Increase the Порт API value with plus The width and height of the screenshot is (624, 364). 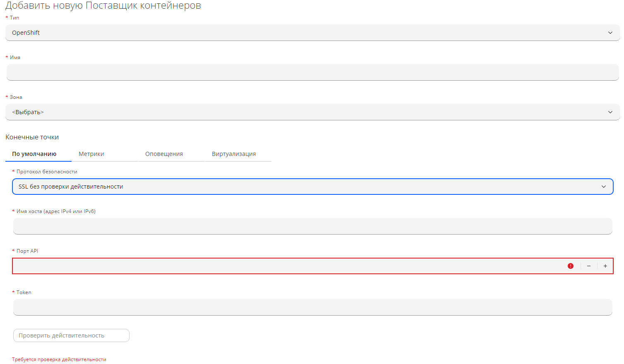coord(605,266)
